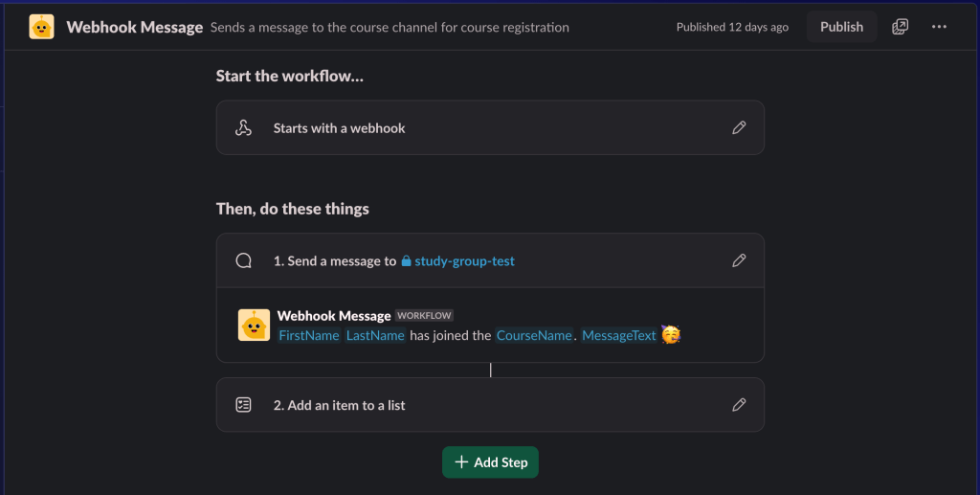Click the bot avatar in message preview
This screenshot has width=980, height=495.
tap(254, 325)
